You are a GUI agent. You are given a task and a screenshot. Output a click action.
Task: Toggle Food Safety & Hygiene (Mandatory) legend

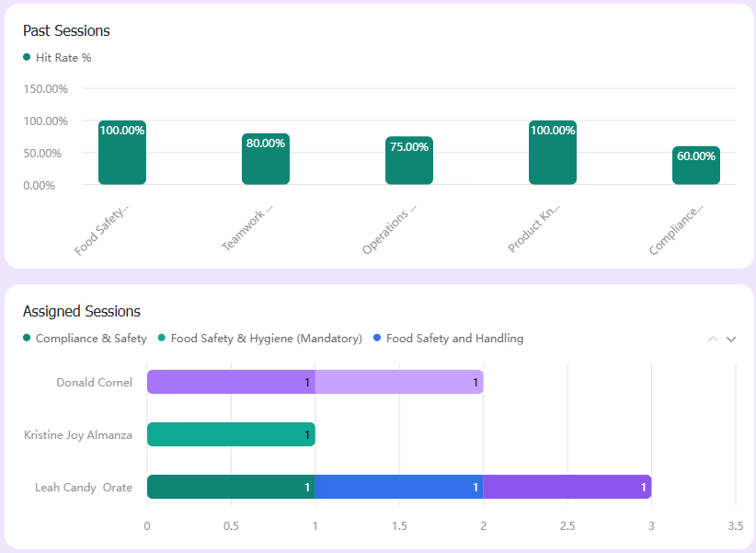(x=260, y=339)
